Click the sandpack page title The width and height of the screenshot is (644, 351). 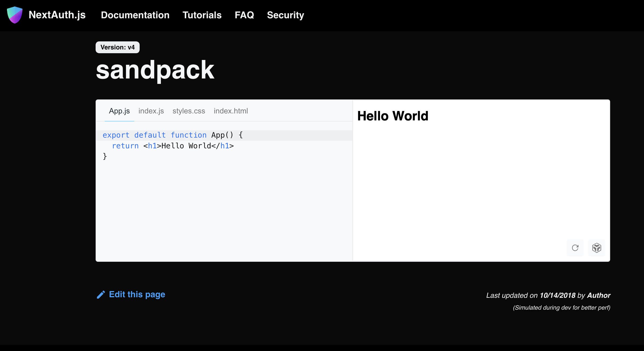[x=155, y=70]
